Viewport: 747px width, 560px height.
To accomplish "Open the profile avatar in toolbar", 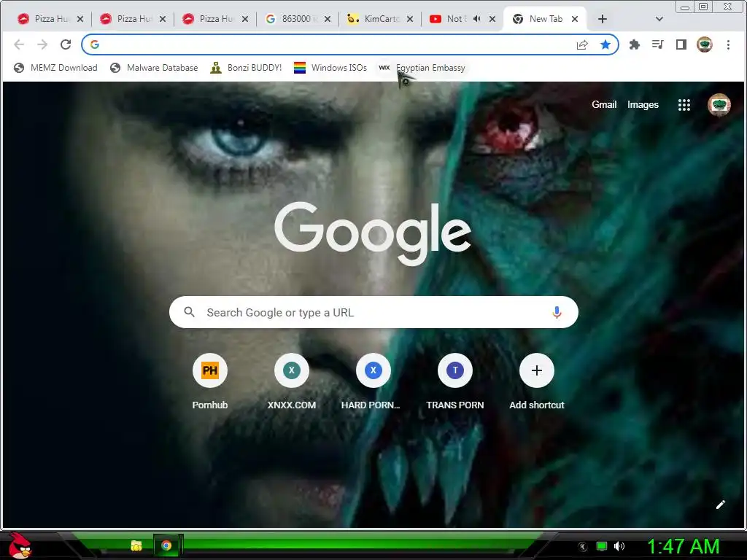I will click(x=705, y=44).
